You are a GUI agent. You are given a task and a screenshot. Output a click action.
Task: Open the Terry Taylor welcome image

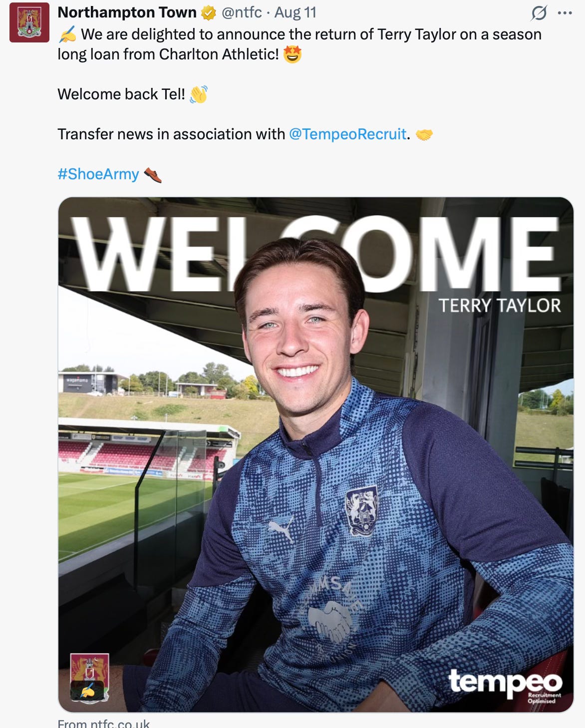(316, 454)
